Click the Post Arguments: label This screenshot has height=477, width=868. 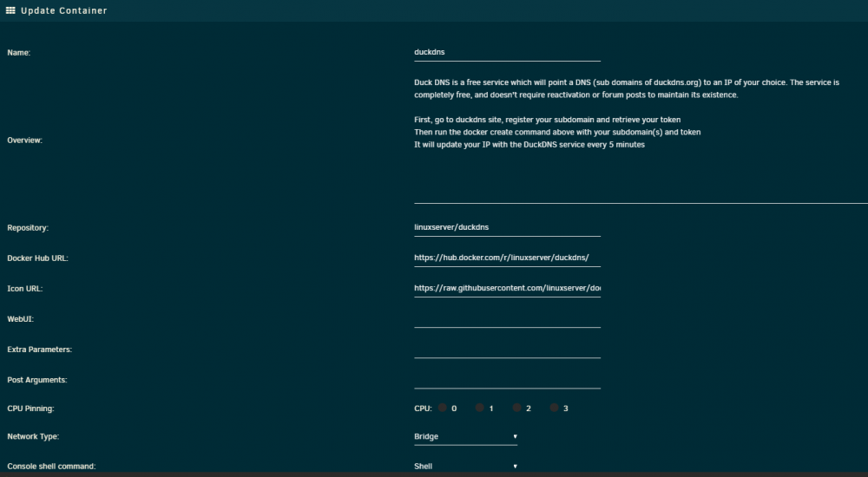[37, 380]
